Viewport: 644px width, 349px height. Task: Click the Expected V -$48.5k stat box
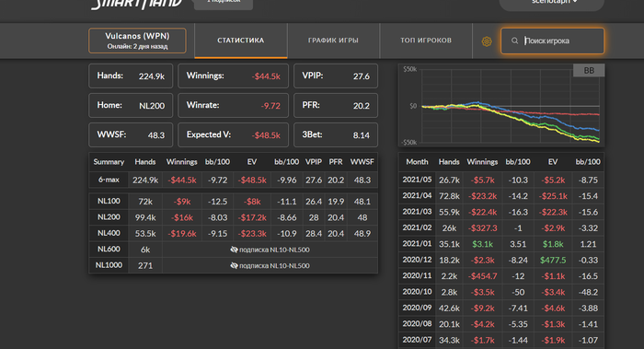coord(234,134)
